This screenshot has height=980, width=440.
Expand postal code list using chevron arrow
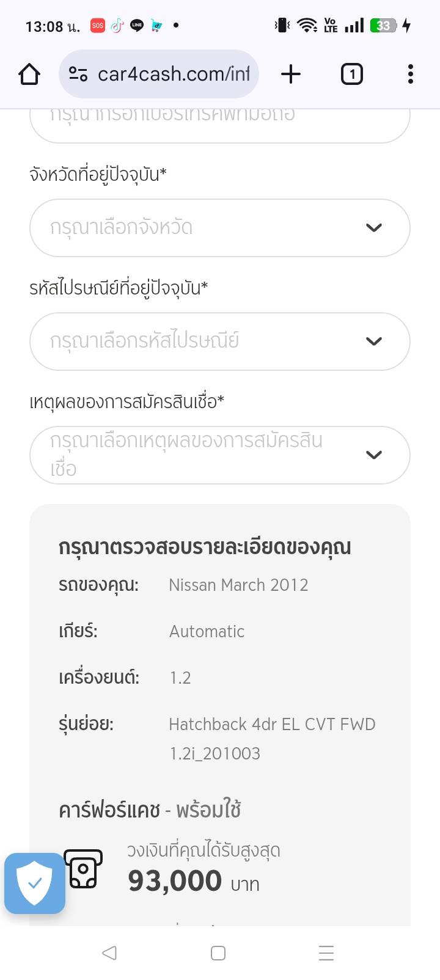(x=374, y=342)
